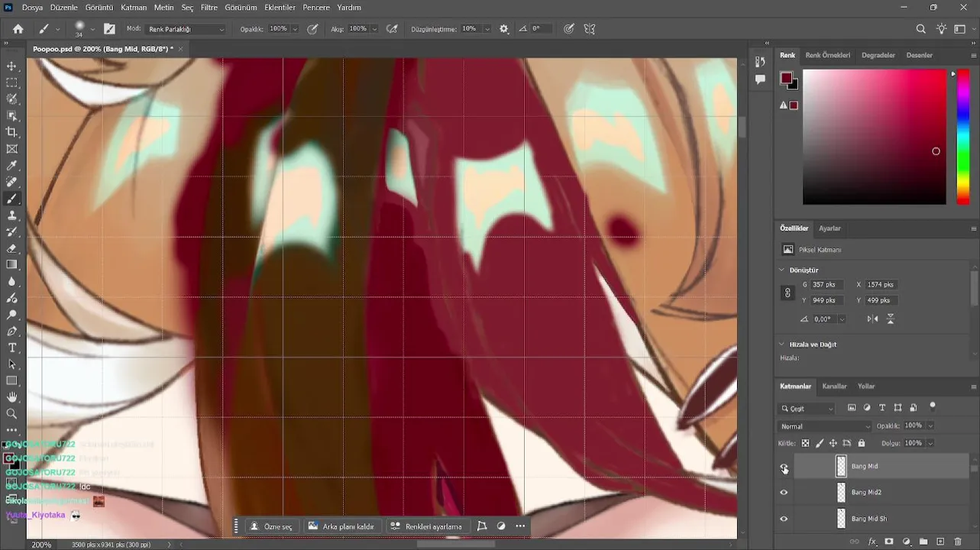Select the Clone Stamp tool
Image resolution: width=980 pixels, height=550 pixels.
[x=12, y=215]
